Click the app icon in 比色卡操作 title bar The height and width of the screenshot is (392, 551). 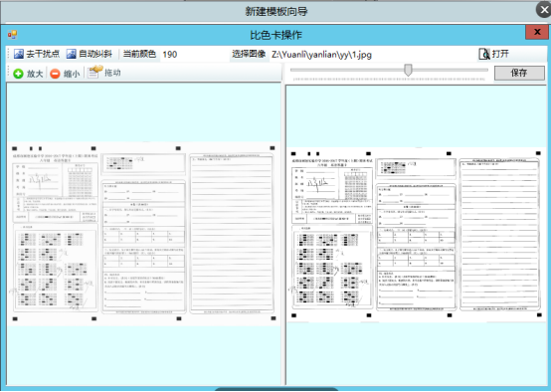pyautogui.click(x=12, y=35)
